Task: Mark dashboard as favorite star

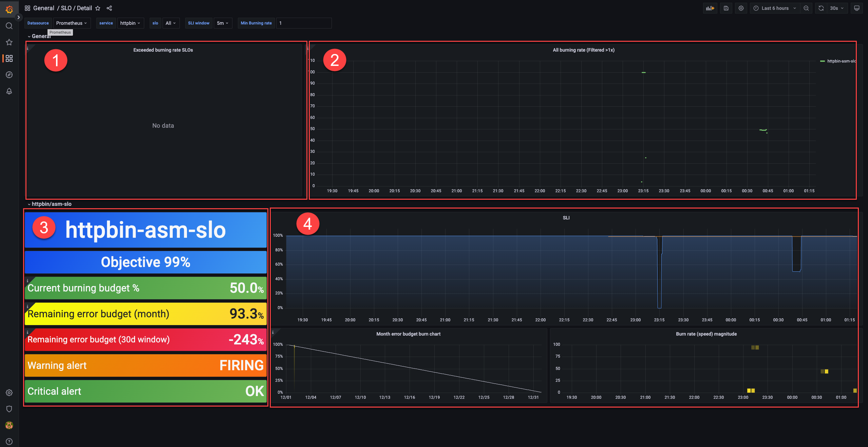Action: coord(98,8)
